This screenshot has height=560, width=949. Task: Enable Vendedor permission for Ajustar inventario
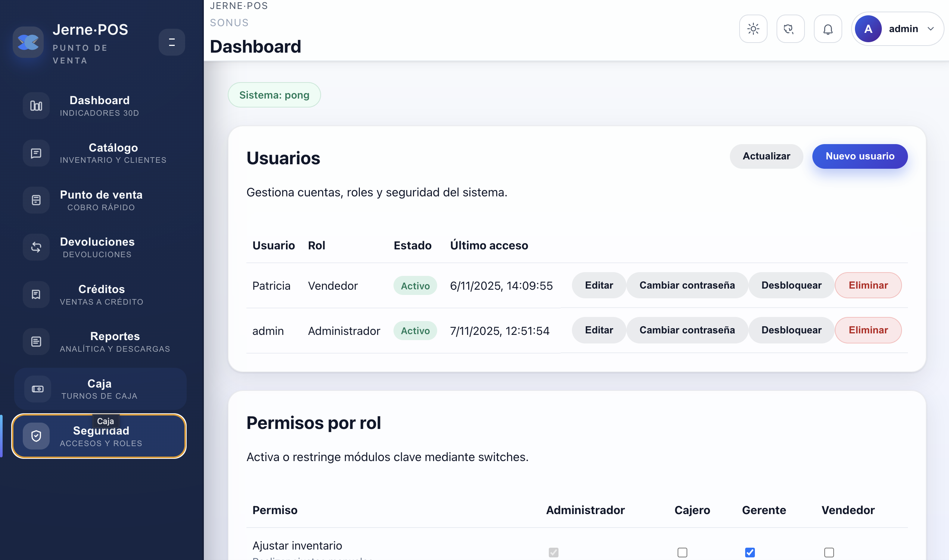point(829,552)
